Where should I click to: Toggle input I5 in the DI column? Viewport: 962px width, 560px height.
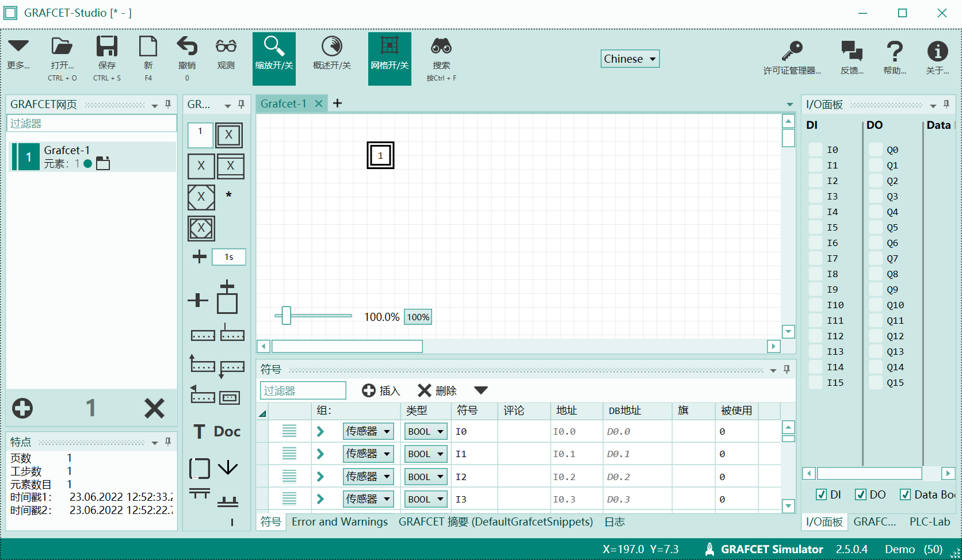click(815, 227)
